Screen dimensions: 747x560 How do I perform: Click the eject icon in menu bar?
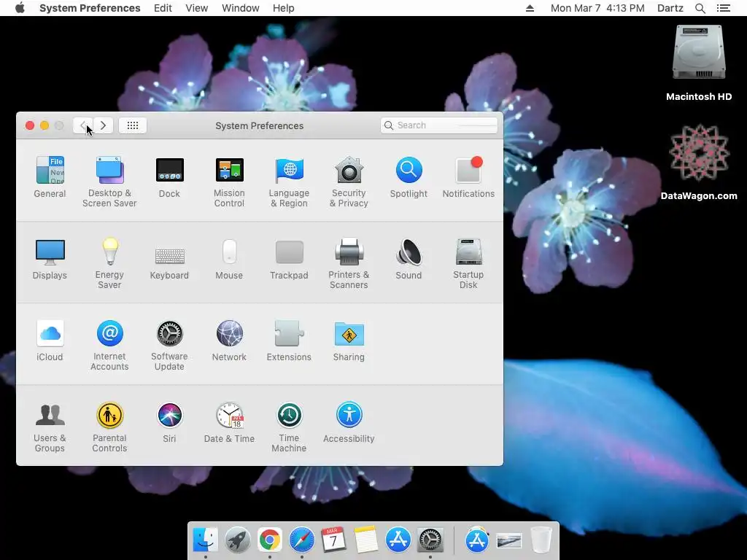point(530,8)
